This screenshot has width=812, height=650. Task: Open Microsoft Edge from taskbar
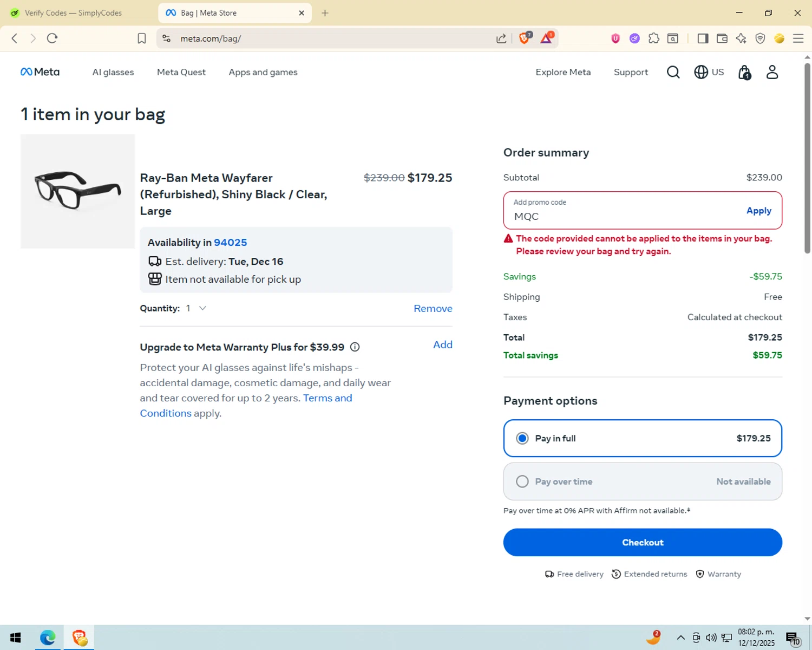click(48, 638)
